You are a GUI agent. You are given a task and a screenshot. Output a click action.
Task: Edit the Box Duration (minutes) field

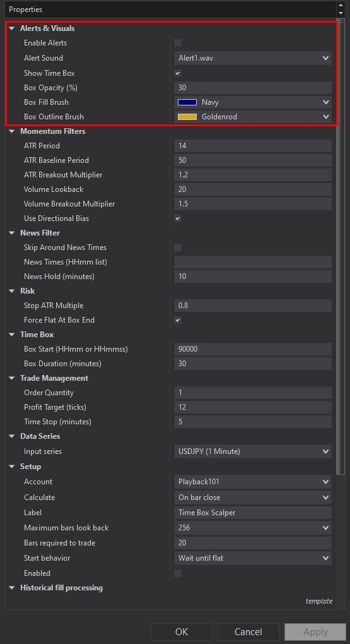[x=253, y=364]
